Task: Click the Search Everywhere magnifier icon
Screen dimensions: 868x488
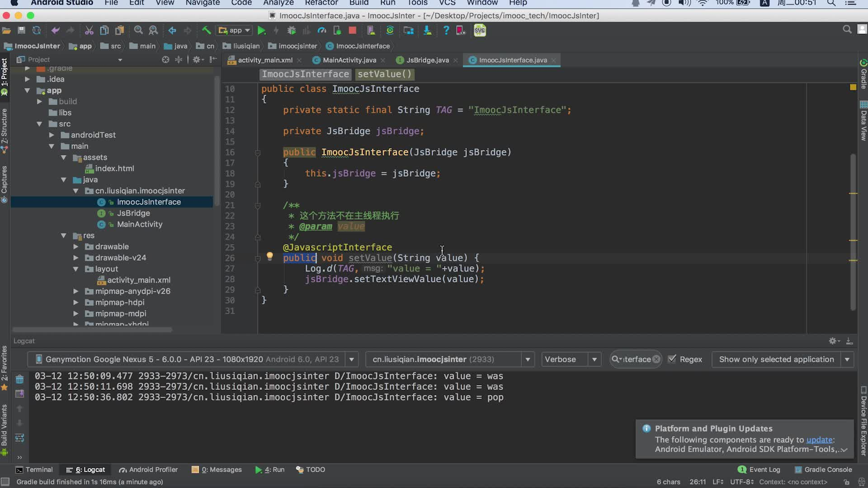Action: pos(847,30)
